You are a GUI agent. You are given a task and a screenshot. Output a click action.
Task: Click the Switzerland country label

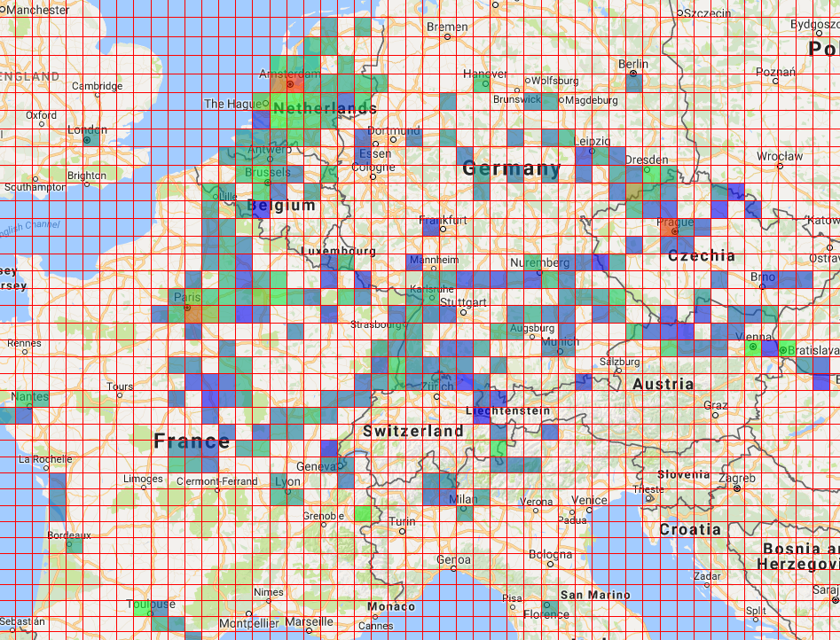pos(413,431)
